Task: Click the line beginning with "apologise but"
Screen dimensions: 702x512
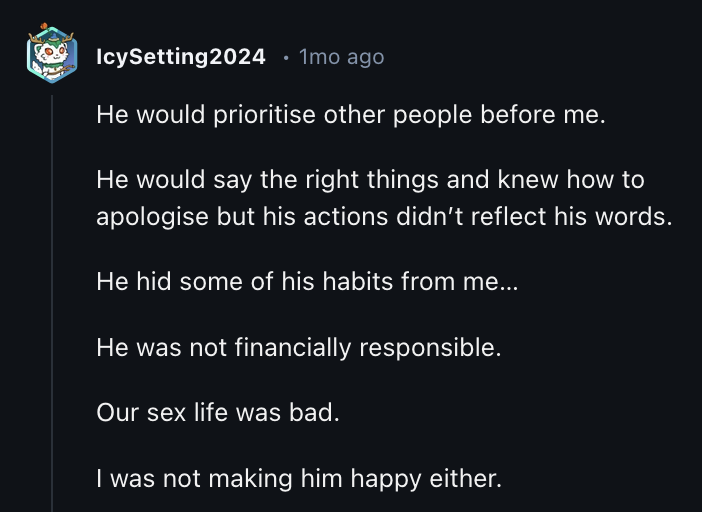Action: (384, 216)
